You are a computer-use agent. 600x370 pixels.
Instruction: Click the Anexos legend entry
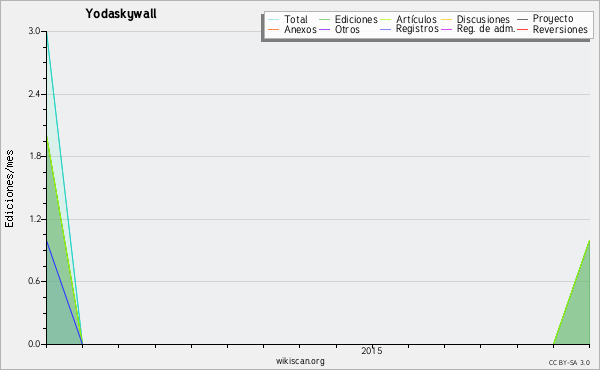[292, 29]
